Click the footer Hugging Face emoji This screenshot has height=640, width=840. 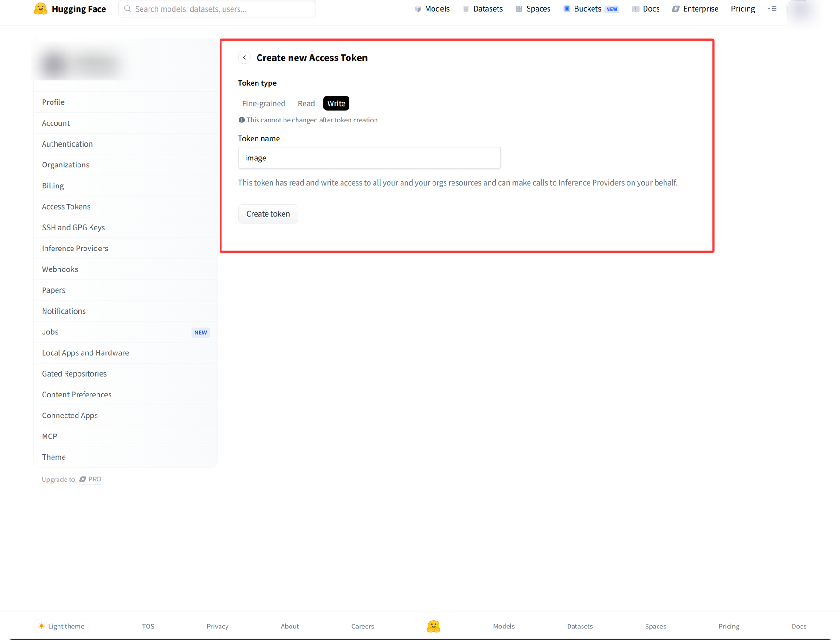(433, 626)
